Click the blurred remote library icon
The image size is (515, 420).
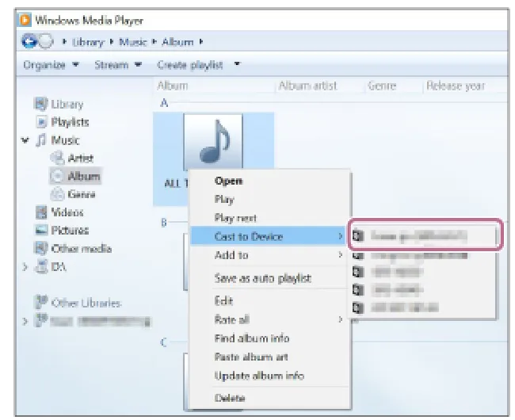[x=41, y=320]
